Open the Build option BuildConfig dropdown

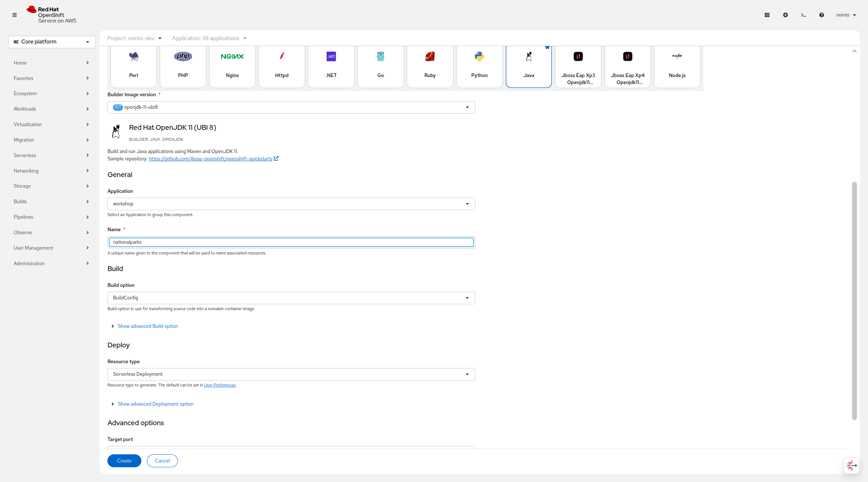pyautogui.click(x=291, y=298)
